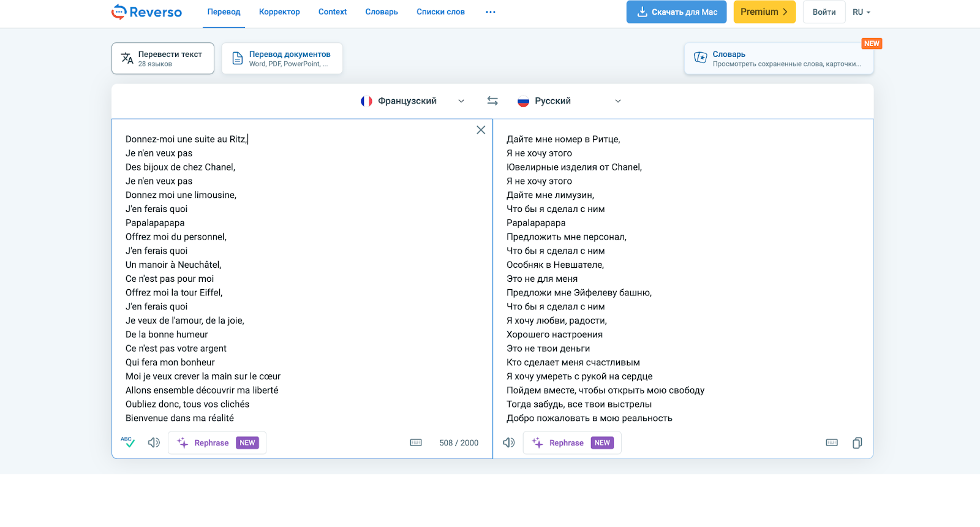Open virtual keyboard in source panel
The width and height of the screenshot is (980, 527).
coord(416,442)
